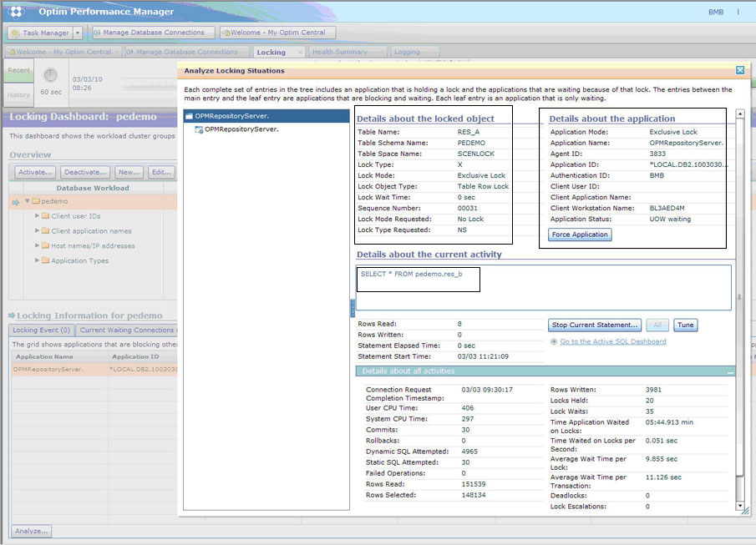
Task: Click the arrow icon beside Locking Information for pedemo
Action: pyautogui.click(x=12, y=315)
